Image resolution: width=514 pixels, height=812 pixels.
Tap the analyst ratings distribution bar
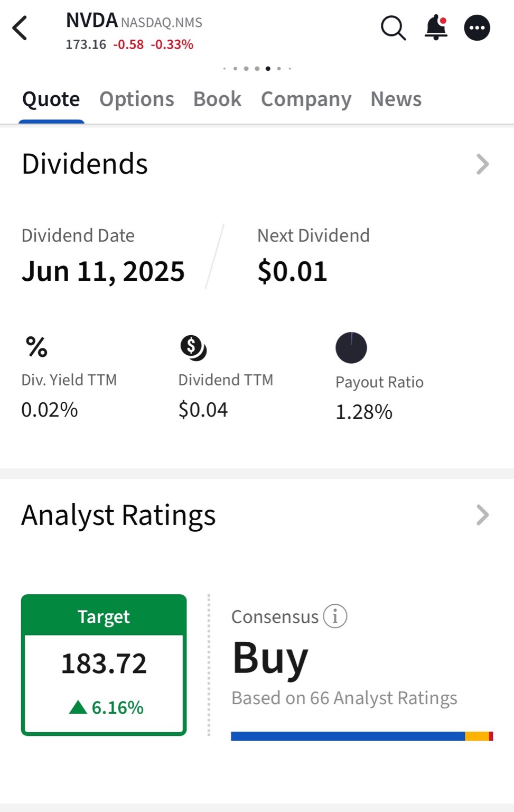362,736
